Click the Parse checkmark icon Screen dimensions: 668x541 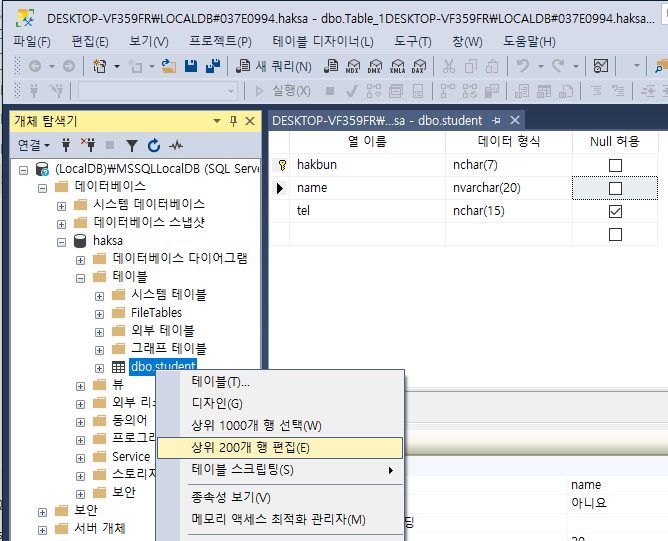point(352,91)
